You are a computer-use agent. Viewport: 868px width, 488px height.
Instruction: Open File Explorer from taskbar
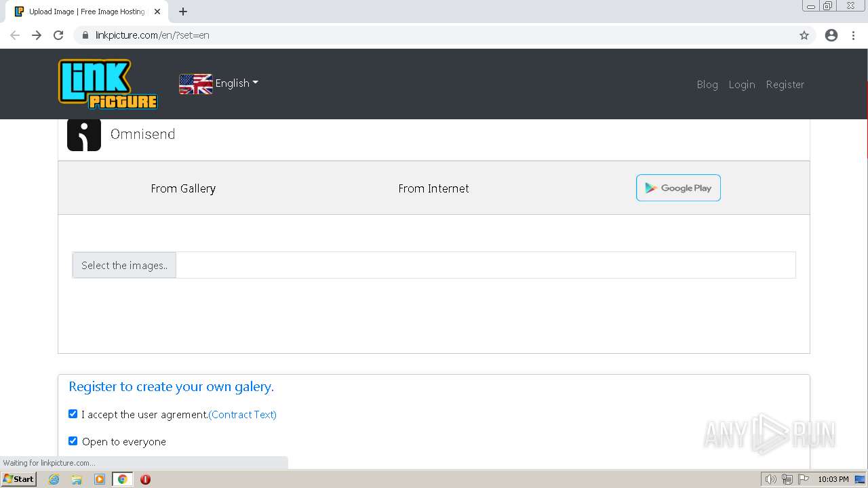point(77,479)
